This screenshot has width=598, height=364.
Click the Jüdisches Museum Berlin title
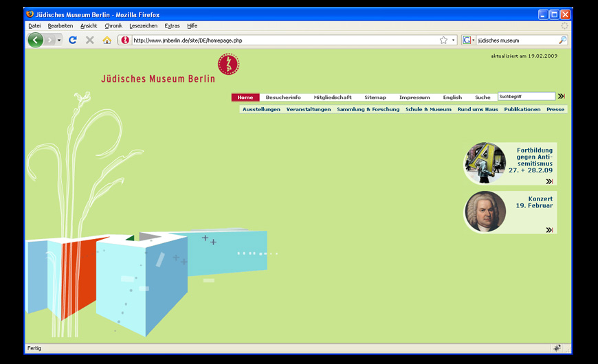[x=158, y=78]
